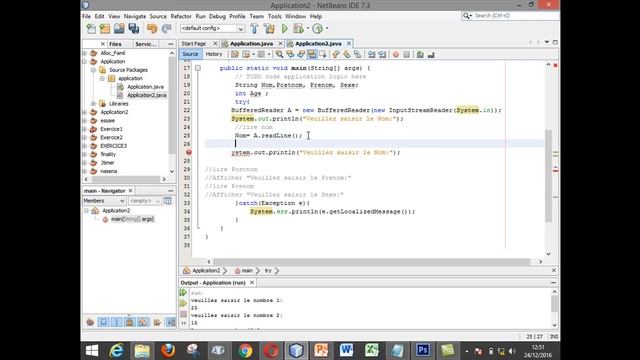Open the Tools menu

275,16
